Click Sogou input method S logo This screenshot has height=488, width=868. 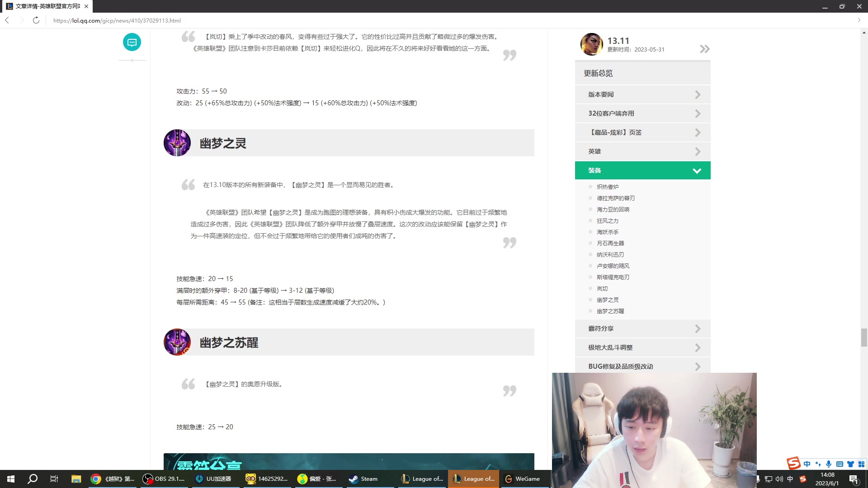[793, 464]
